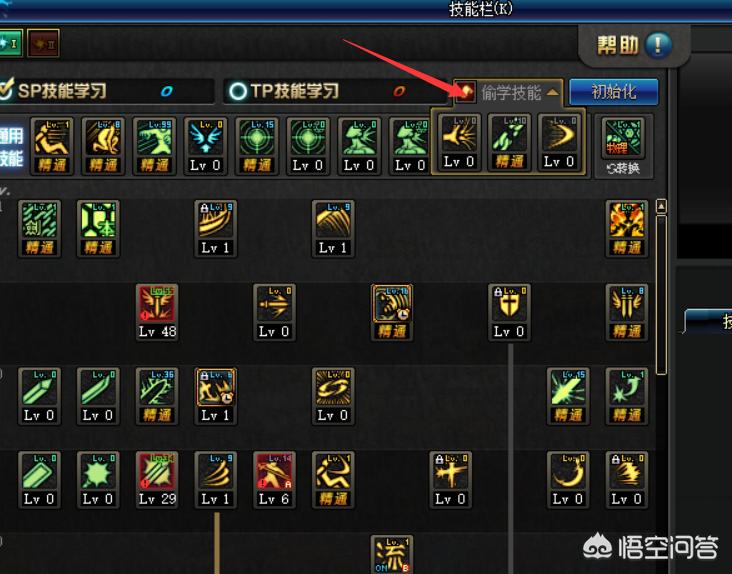The image size is (732, 574).
Task: Switch to skill page II tab
Action: (43, 43)
